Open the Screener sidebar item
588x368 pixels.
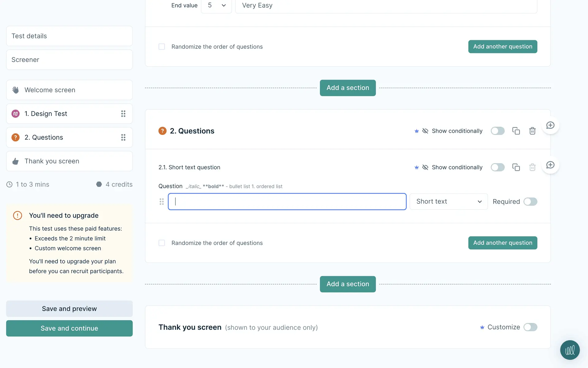pos(69,60)
